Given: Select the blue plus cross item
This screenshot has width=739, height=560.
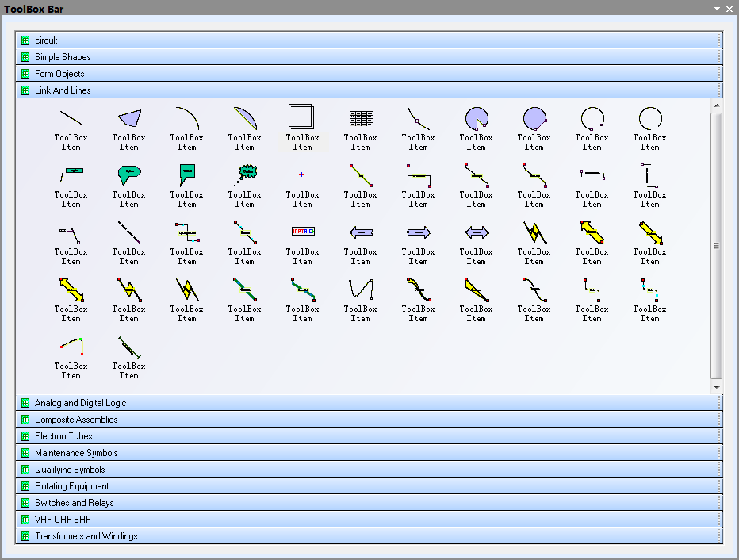Looking at the screenshot, I should pos(302,175).
